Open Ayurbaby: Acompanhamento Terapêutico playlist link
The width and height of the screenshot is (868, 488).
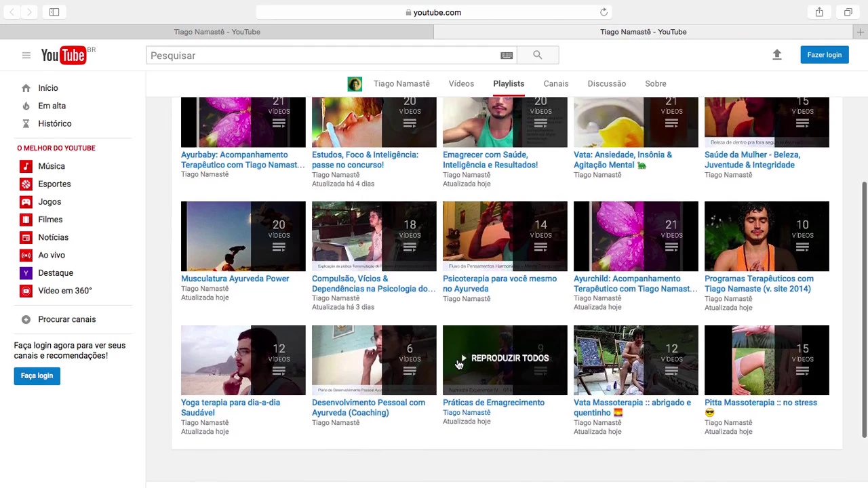tap(243, 159)
